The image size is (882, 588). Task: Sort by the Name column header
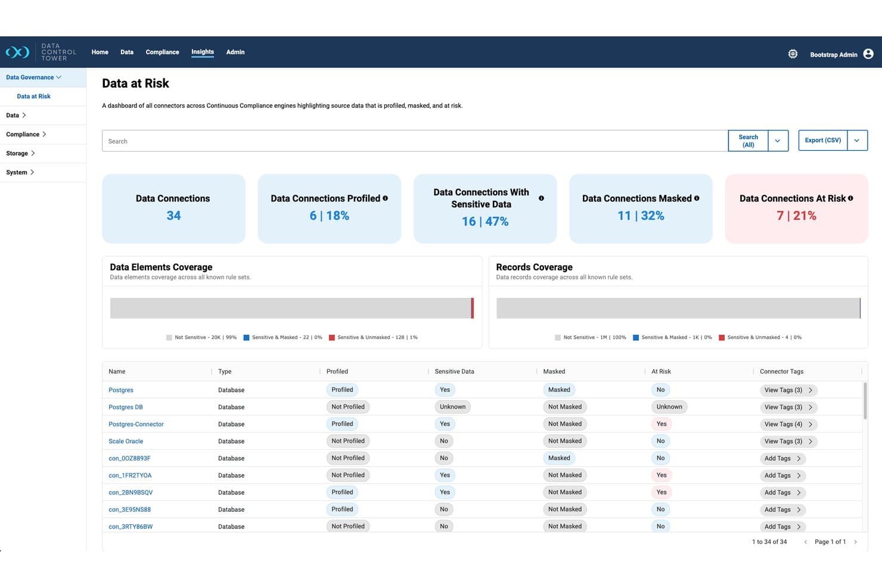[x=117, y=372]
